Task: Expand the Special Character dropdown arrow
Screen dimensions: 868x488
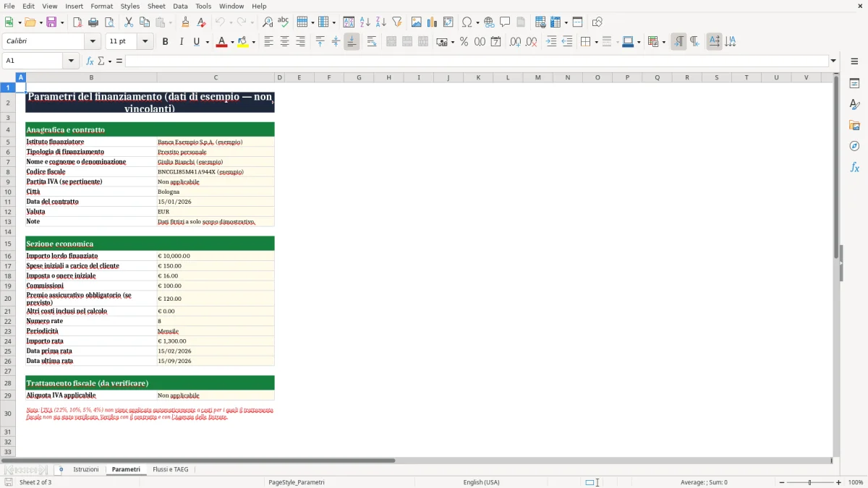Action: [478, 22]
